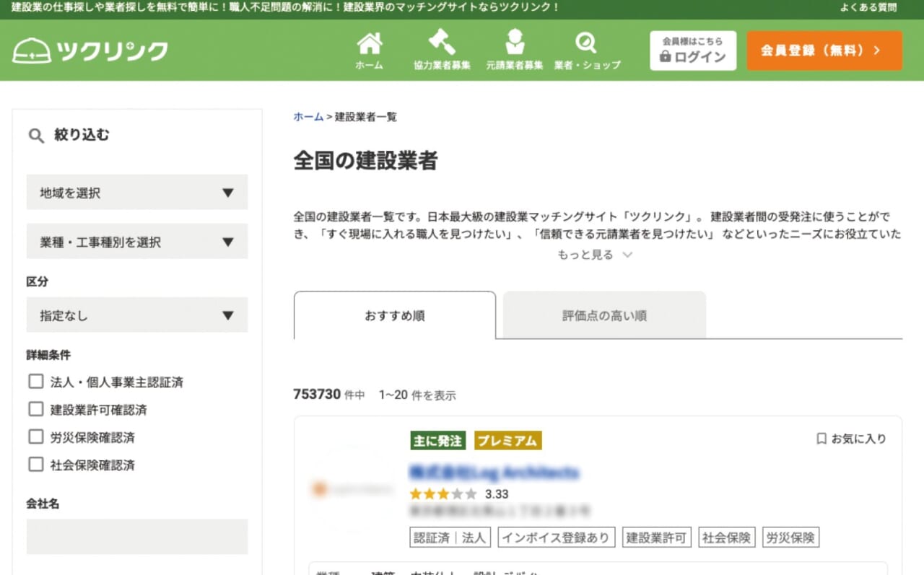This screenshot has height=575, width=924.
Task: Click the 3.33 star rating control
Action: coord(442,494)
